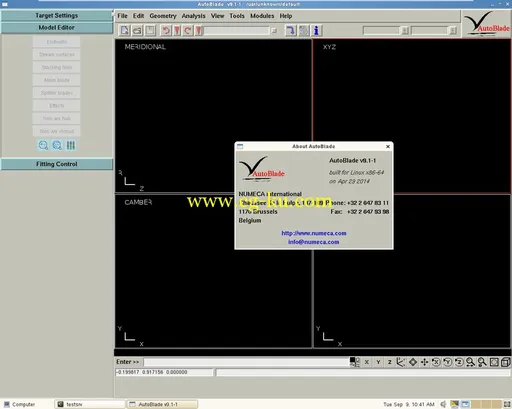This screenshot has height=409, width=512.
Task: Open the Edit menu
Action: (x=138, y=16)
